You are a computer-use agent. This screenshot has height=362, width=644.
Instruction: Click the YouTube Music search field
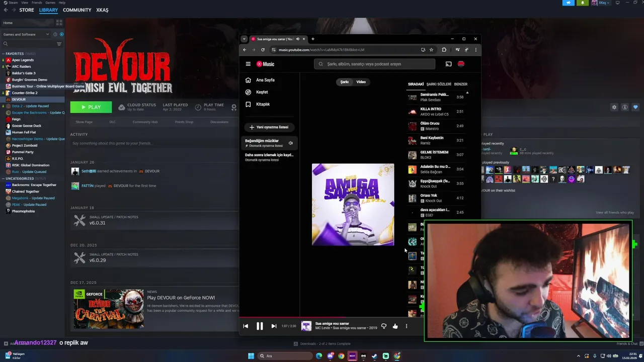coord(375,64)
